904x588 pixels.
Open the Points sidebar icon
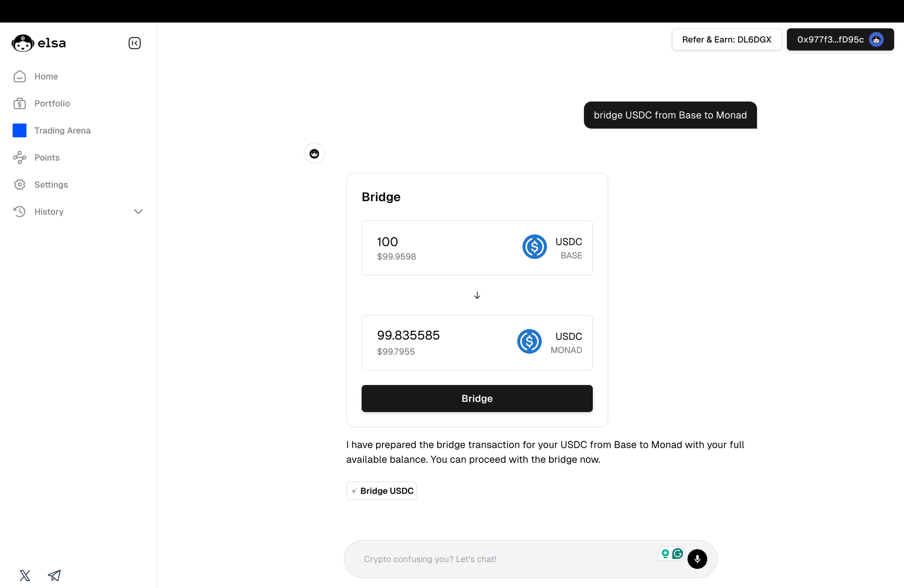tap(20, 157)
